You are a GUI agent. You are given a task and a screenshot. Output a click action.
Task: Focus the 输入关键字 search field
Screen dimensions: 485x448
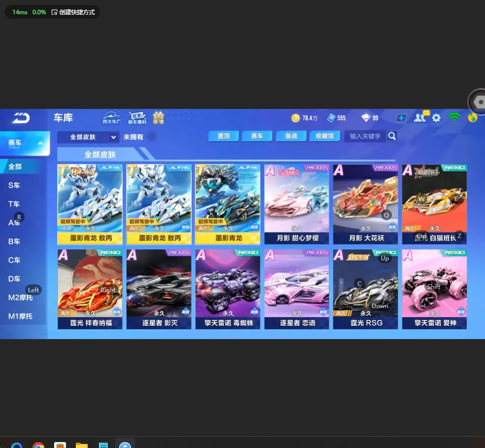(x=366, y=136)
